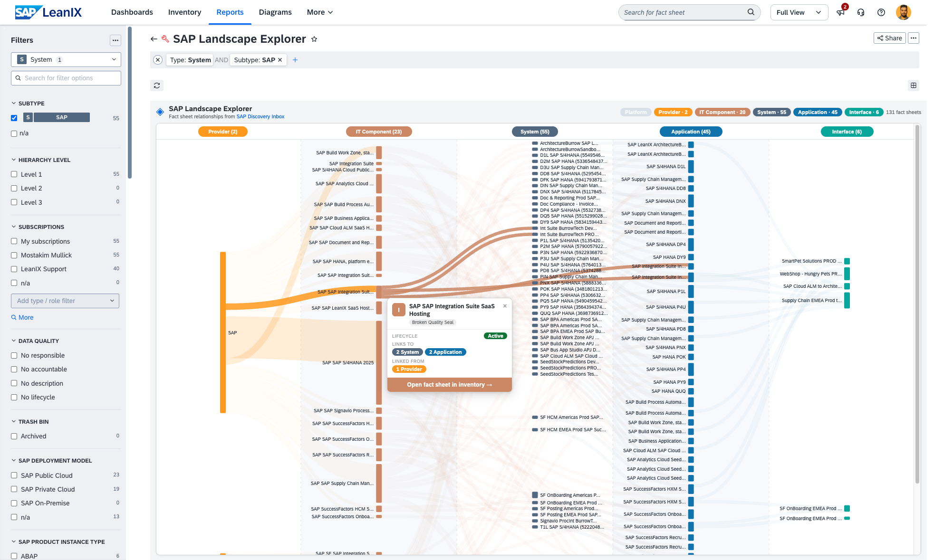The height and width of the screenshot is (560, 934).
Task: Click the IT component icon in the popup
Action: (398, 310)
